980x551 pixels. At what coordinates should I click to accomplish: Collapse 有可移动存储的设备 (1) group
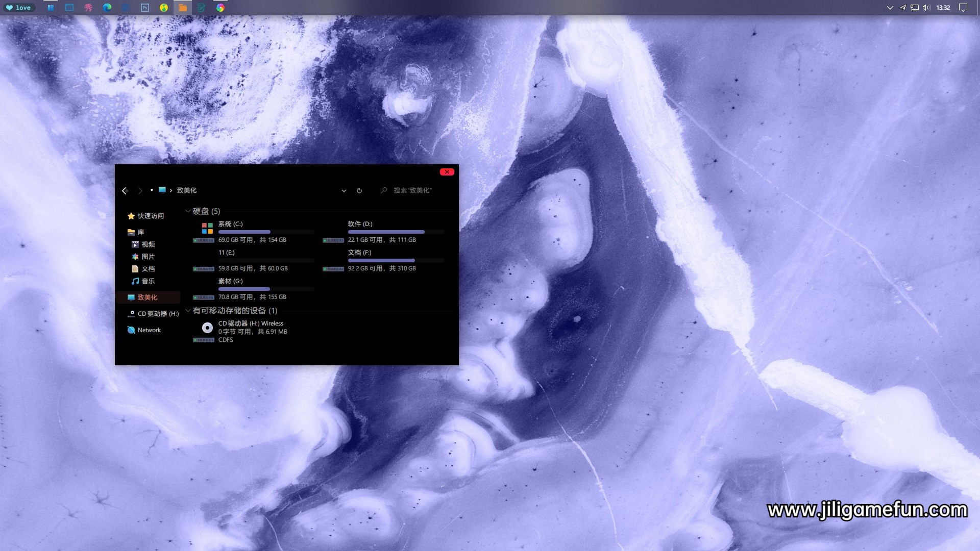pos(188,310)
